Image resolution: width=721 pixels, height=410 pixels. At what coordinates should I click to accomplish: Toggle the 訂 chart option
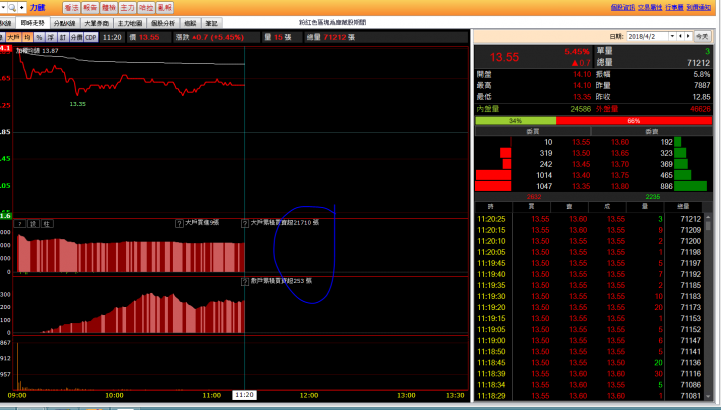pyautogui.click(x=63, y=37)
